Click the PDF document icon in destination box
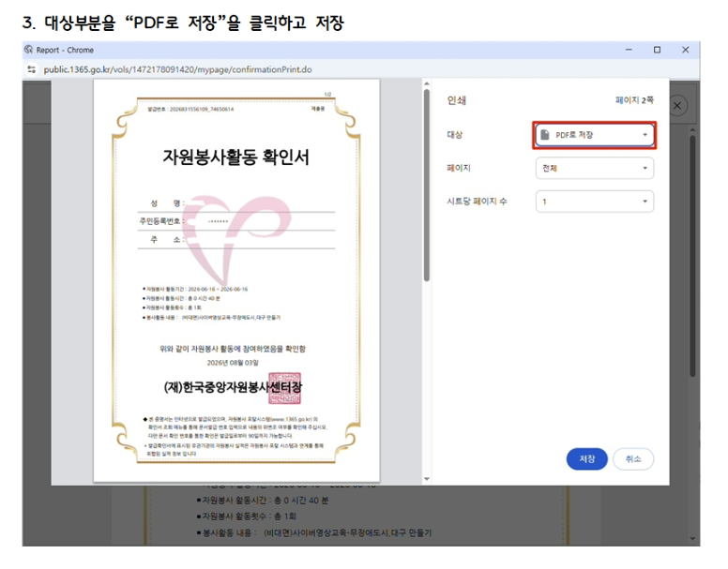This screenshot has height=569, width=728. [545, 134]
